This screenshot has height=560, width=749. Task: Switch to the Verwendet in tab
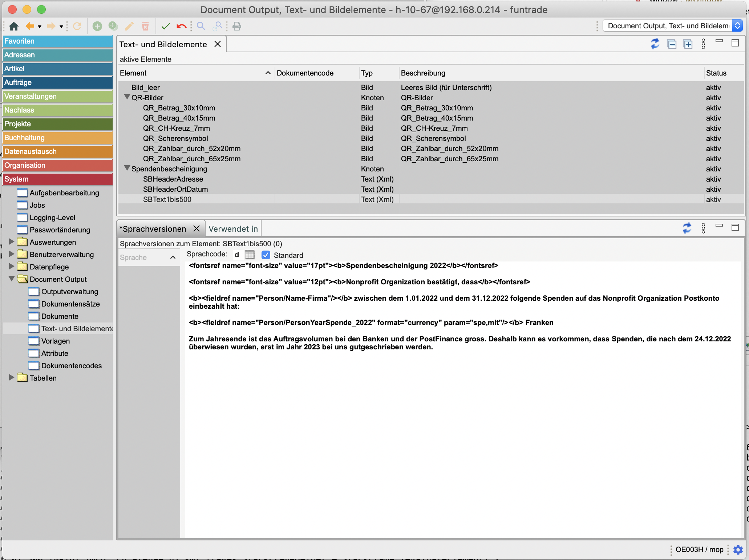233,229
